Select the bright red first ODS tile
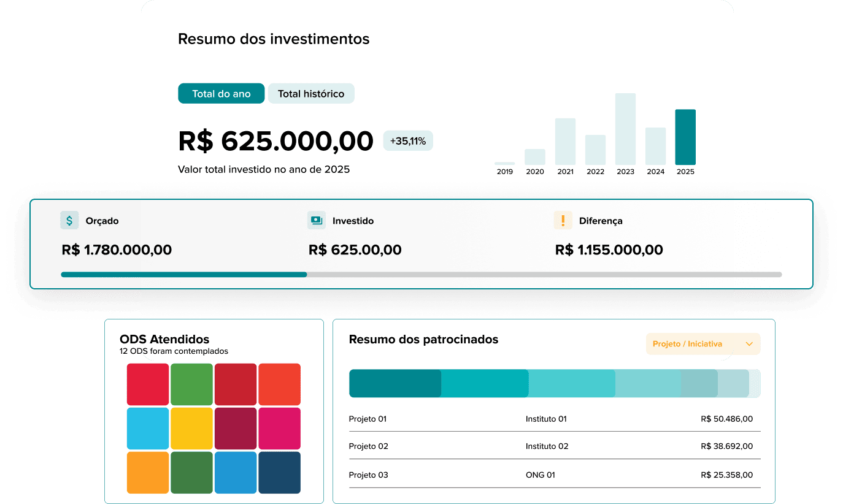The image size is (843, 504). click(148, 384)
